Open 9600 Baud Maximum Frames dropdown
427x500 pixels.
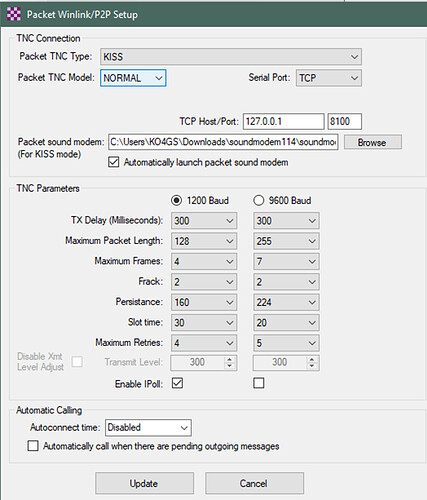[286, 261]
